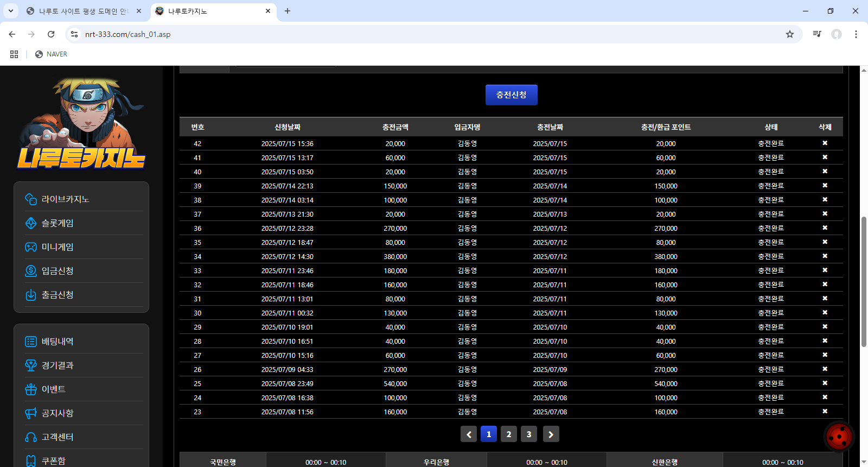
Task: Click the 나루토카지노 logo image
Action: [81, 123]
